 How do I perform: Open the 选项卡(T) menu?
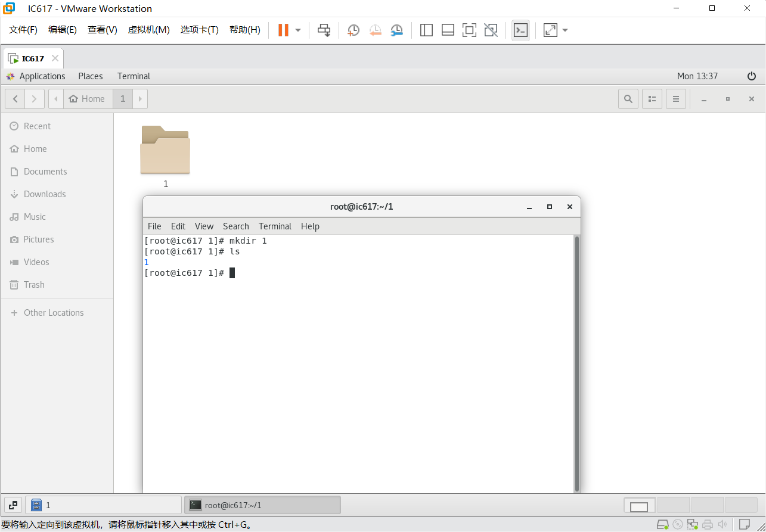pos(200,30)
